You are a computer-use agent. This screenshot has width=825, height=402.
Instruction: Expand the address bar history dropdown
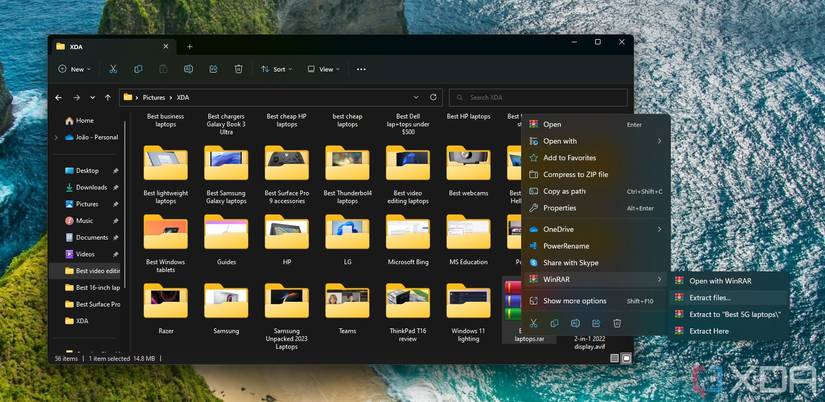pos(416,97)
